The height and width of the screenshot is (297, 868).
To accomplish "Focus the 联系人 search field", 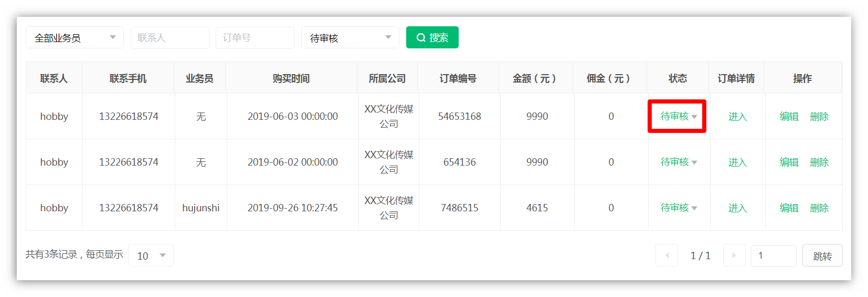I will coord(170,37).
